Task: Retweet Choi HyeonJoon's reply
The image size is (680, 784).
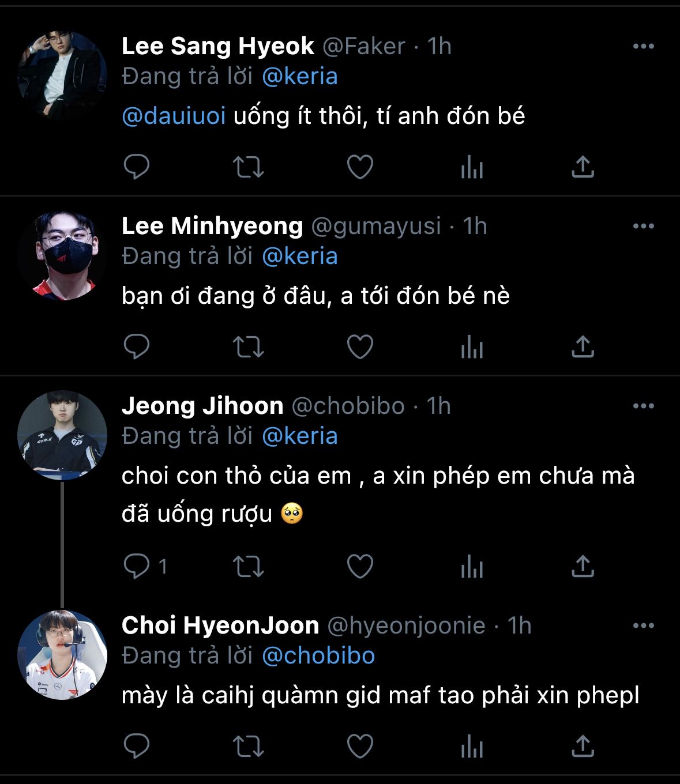Action: 248,747
